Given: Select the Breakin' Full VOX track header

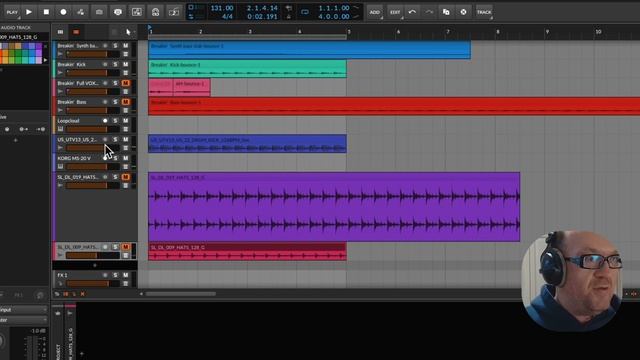Looking at the screenshot, I should tap(78, 83).
